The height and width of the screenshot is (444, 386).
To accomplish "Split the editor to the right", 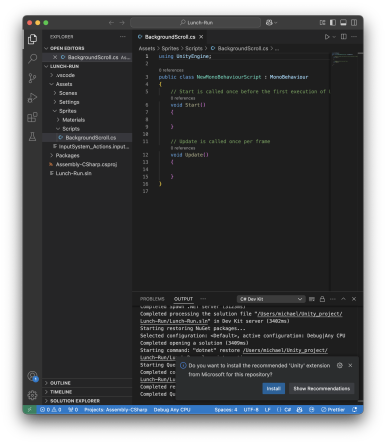I will [344, 37].
